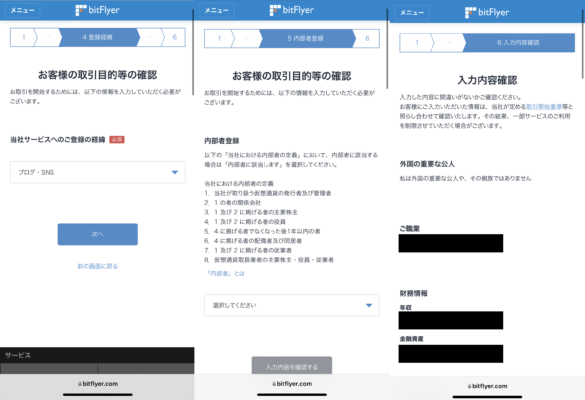This screenshot has height=400, width=585.
Task: Open the メニュー button on the right screen
Action: (x=412, y=13)
